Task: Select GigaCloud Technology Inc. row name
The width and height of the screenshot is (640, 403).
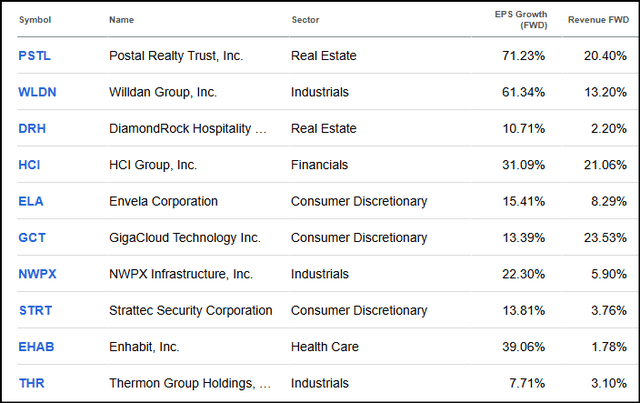Action: coord(184,238)
